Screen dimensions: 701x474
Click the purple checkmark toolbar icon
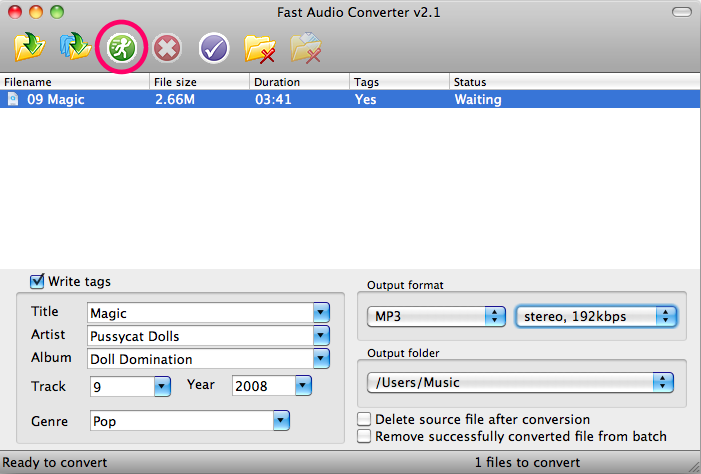pyautogui.click(x=214, y=48)
